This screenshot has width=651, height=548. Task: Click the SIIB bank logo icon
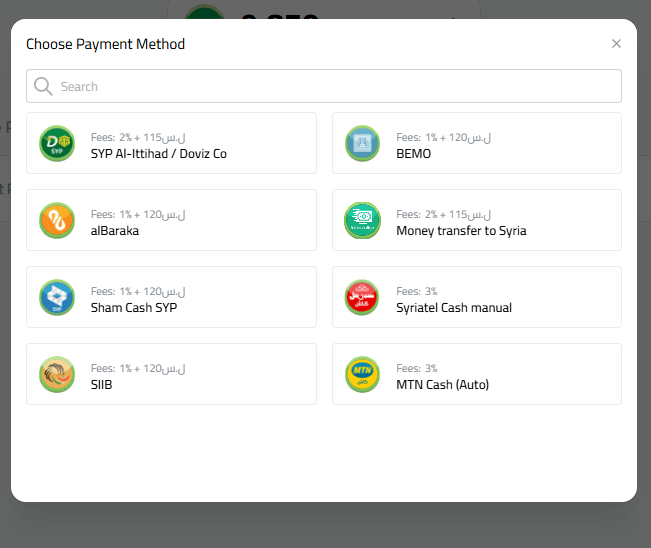pyautogui.click(x=57, y=374)
